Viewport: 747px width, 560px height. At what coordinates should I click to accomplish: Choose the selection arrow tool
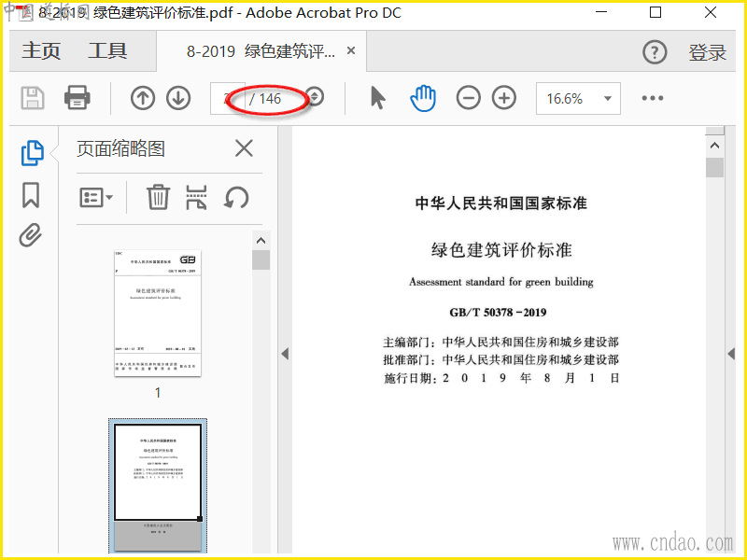click(x=378, y=98)
